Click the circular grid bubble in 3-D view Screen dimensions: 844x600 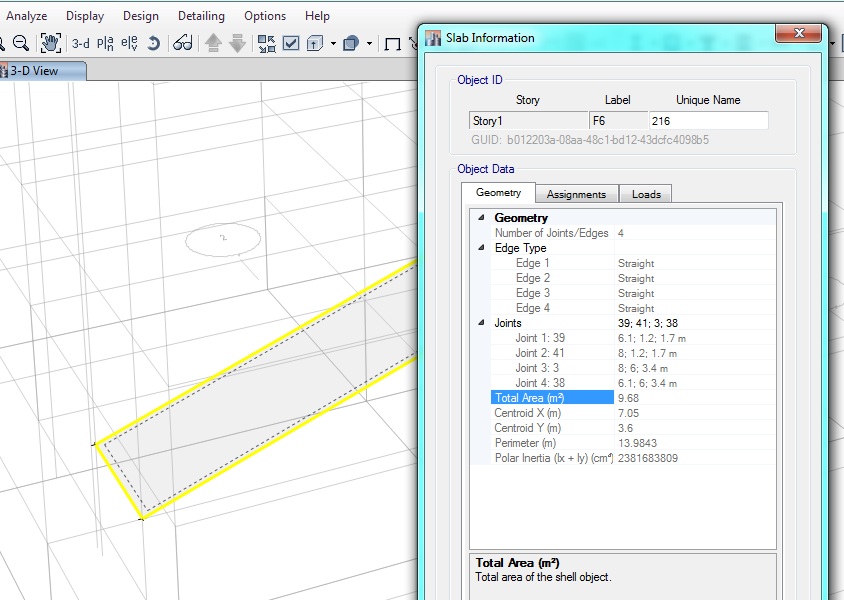click(x=223, y=239)
